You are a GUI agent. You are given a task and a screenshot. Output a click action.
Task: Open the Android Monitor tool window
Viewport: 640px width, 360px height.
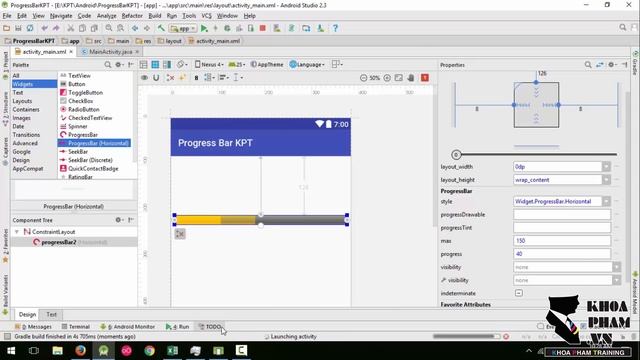click(x=127, y=327)
